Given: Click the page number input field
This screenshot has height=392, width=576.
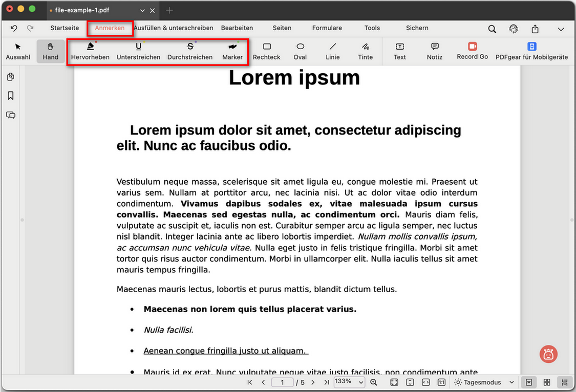Looking at the screenshot, I should click(282, 382).
